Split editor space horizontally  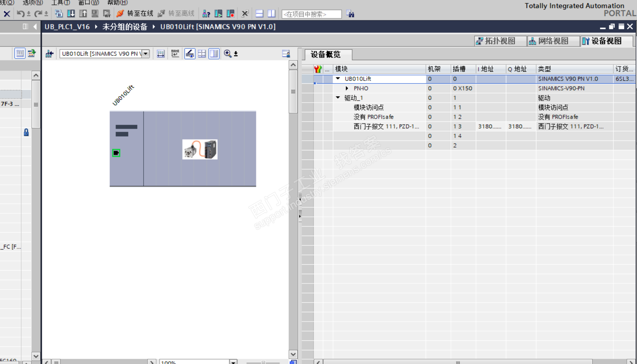coord(260,14)
